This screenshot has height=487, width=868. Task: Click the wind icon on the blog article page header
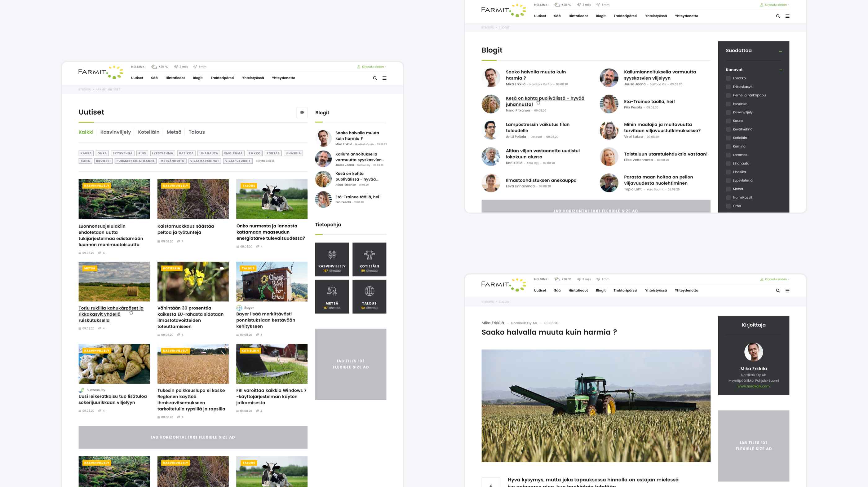click(579, 279)
